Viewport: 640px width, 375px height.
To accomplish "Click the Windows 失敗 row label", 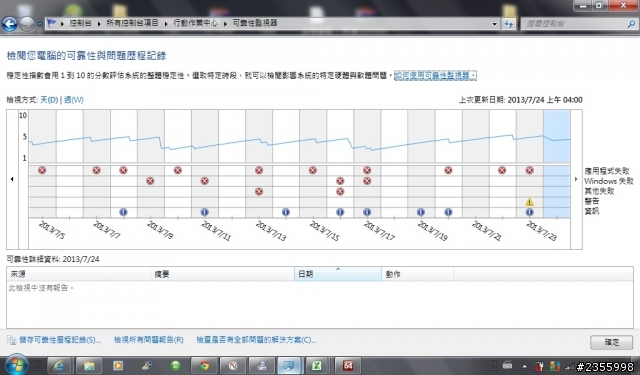I will (609, 181).
